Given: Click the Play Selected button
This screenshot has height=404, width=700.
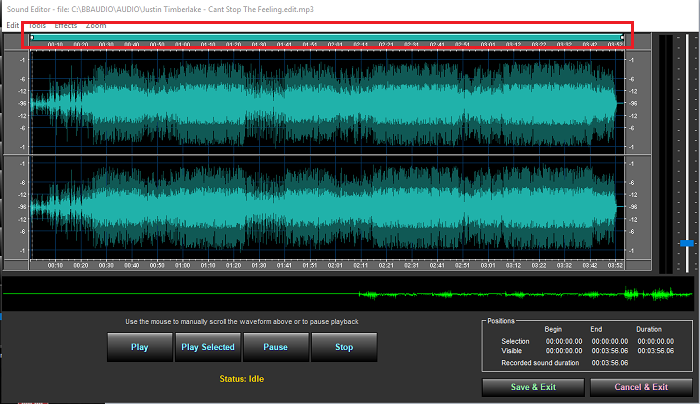Looking at the screenshot, I should click(x=208, y=347).
